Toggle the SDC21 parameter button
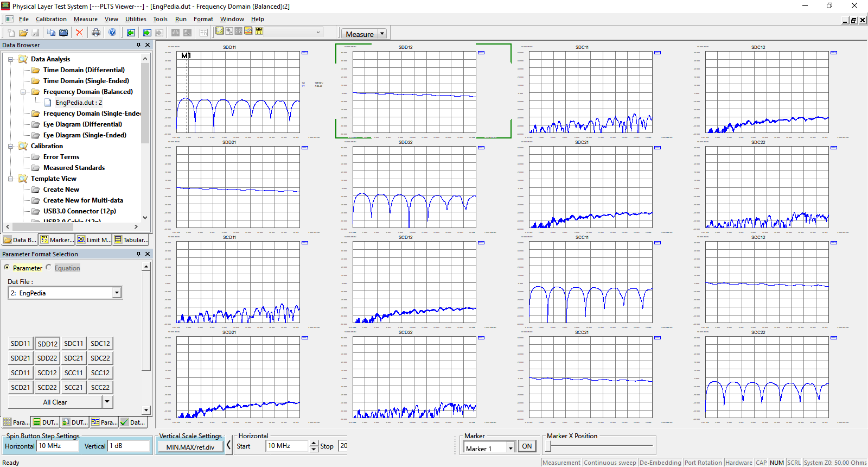Image resolution: width=868 pixels, height=467 pixels. tap(74, 358)
